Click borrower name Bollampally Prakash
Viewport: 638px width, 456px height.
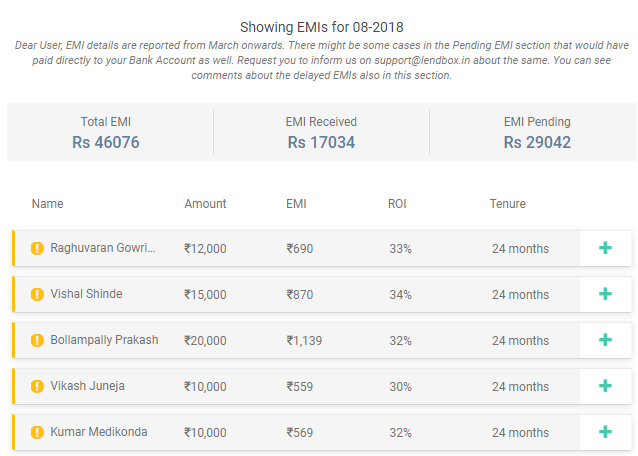point(104,340)
